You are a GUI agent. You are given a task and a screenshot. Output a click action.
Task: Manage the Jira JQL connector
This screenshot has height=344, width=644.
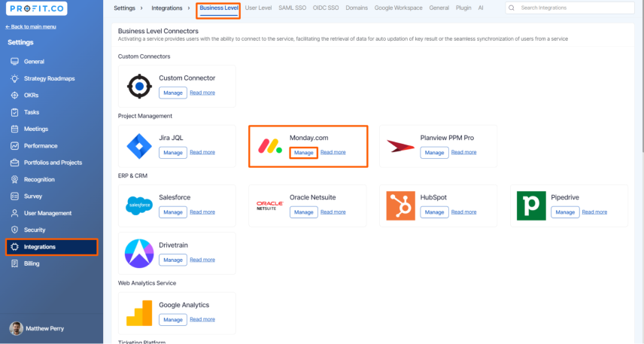click(x=173, y=153)
